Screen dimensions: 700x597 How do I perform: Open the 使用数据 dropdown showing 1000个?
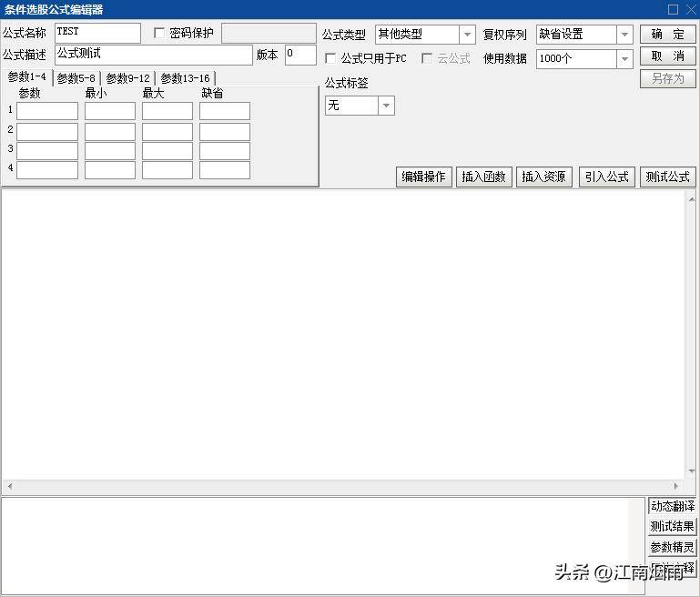coord(624,59)
